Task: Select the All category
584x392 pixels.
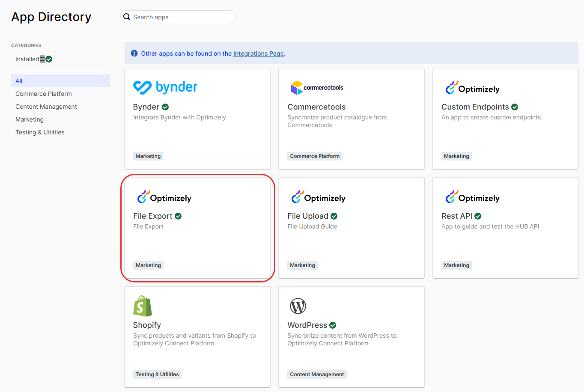Action: (60, 81)
